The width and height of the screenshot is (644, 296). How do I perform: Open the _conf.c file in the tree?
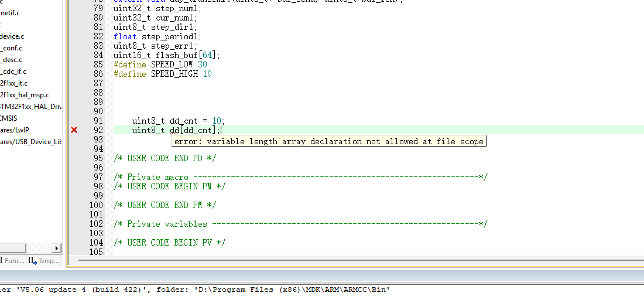coord(11,48)
